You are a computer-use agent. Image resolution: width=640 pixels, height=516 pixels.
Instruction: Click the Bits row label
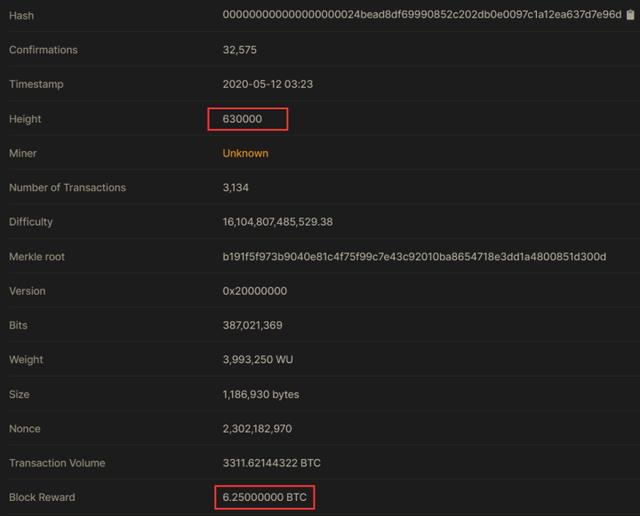(18, 325)
